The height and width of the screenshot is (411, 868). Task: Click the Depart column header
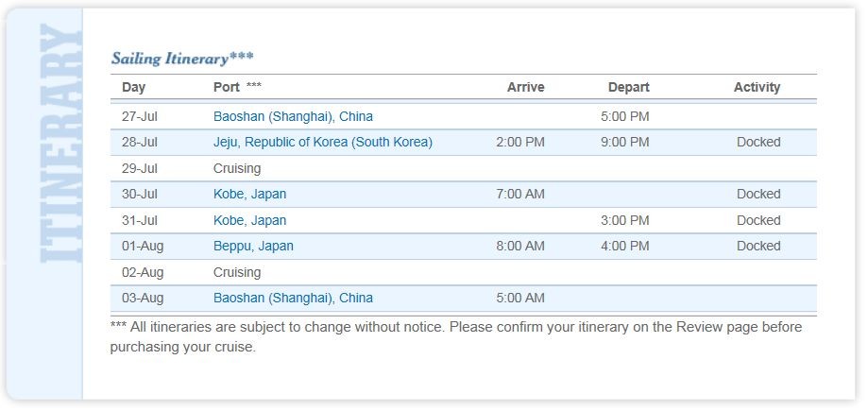[628, 88]
